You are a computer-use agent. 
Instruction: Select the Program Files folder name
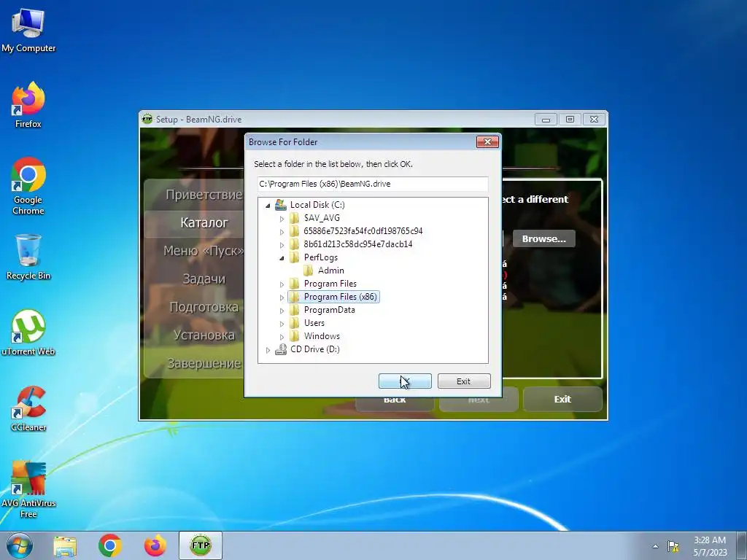coord(330,284)
